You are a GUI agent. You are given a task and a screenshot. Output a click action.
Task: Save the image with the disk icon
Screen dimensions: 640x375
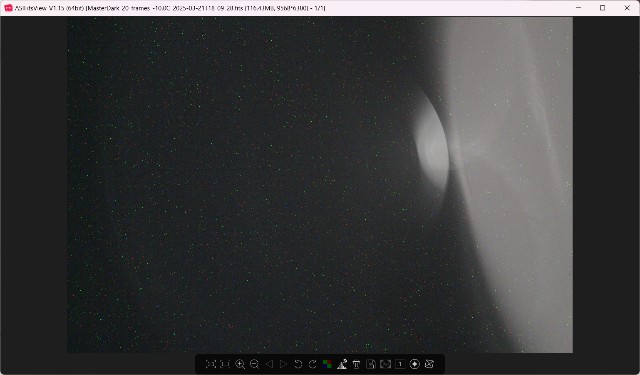click(x=371, y=364)
